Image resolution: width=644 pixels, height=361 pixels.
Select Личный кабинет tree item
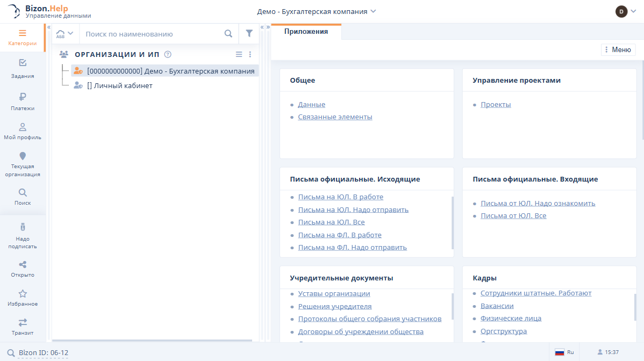119,86
